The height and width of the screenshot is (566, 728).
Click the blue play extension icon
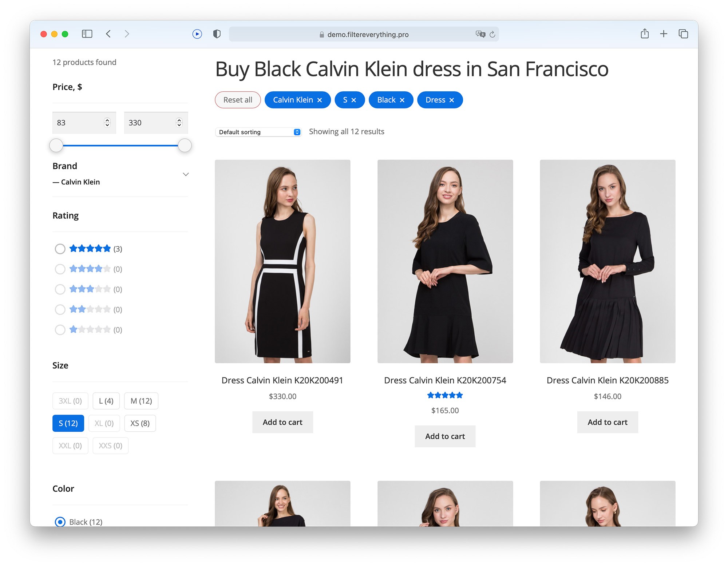197,34
